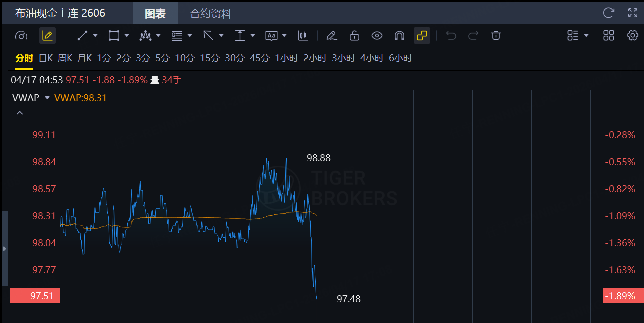Delete all drawings with trash icon
The width and height of the screenshot is (644, 323).
tap(496, 36)
